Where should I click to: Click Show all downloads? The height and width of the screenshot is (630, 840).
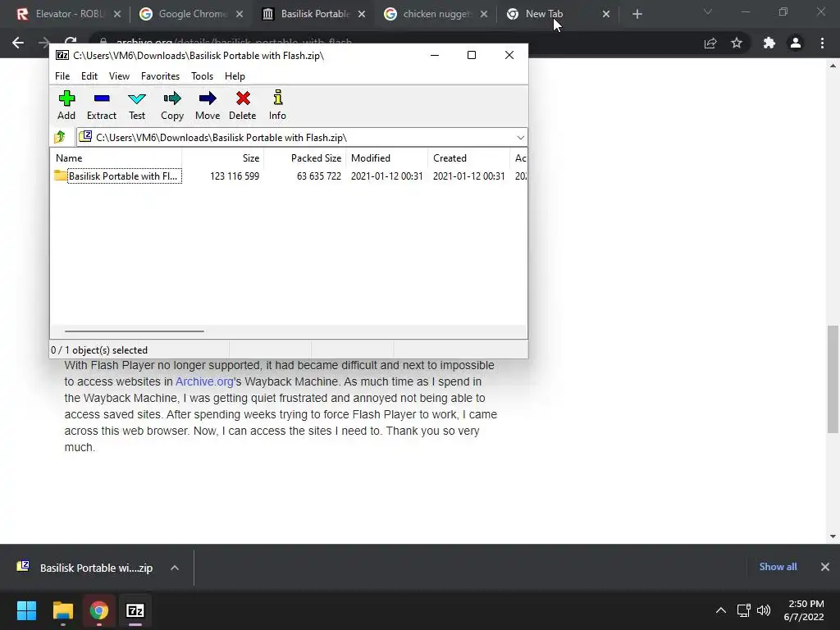tap(778, 567)
